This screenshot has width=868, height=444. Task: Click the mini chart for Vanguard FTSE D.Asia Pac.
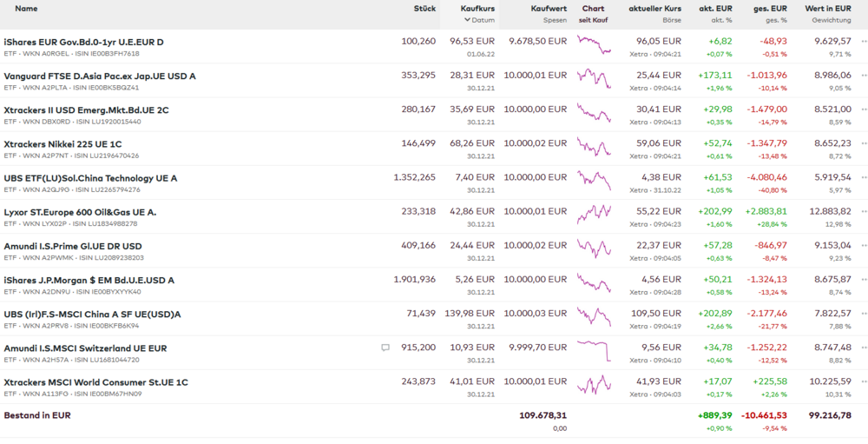click(x=595, y=79)
